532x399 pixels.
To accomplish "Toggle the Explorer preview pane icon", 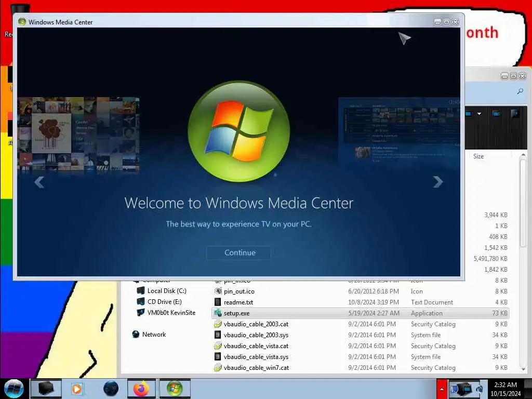I will coord(496,114).
